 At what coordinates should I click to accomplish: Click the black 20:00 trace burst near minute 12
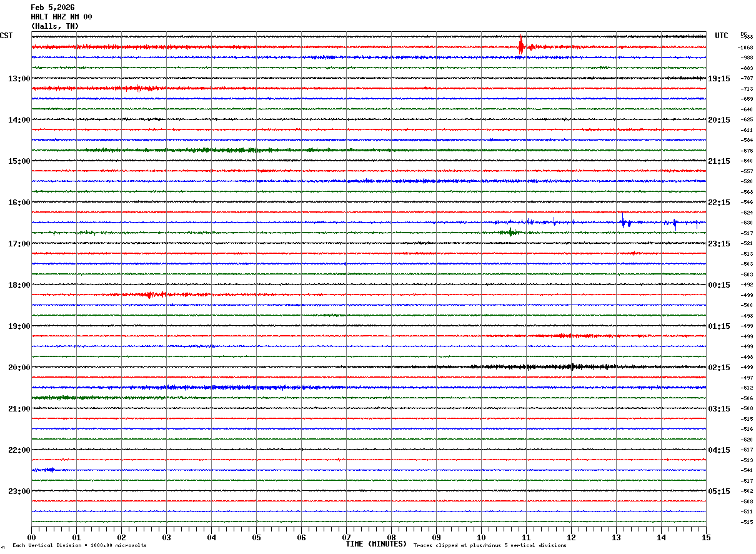coord(572,367)
